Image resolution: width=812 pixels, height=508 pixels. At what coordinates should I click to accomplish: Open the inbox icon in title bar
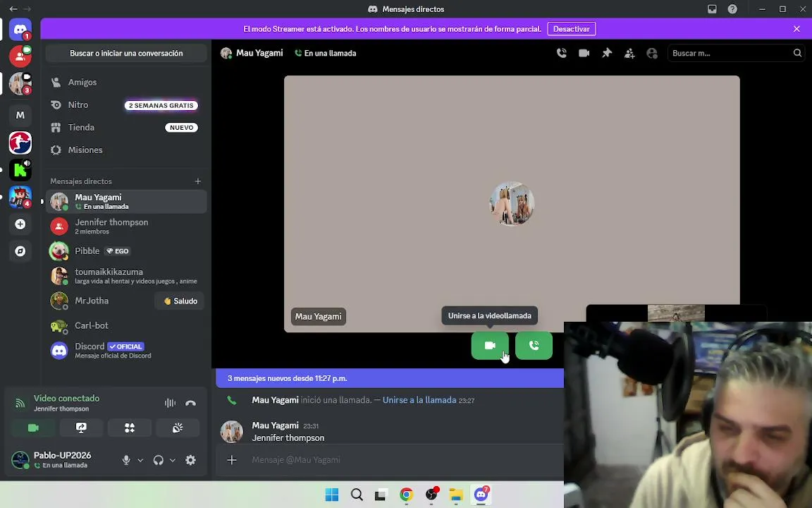coord(712,8)
